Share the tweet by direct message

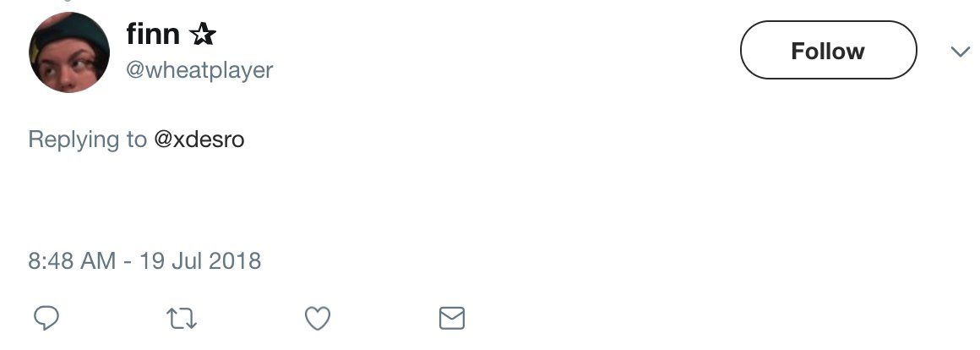pos(452,319)
